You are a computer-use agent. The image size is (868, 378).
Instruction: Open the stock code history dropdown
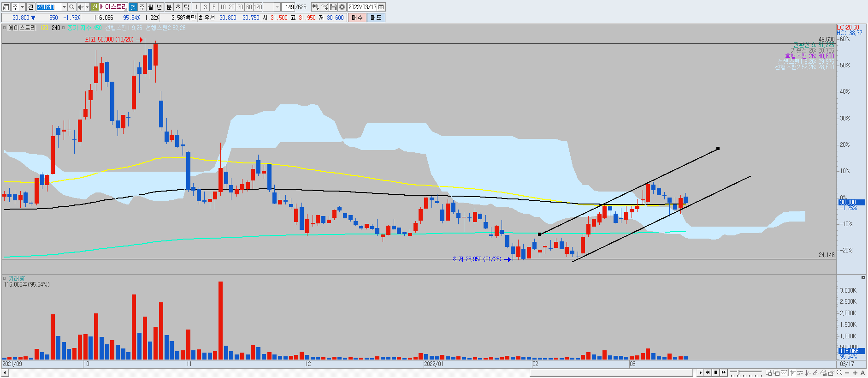point(64,7)
